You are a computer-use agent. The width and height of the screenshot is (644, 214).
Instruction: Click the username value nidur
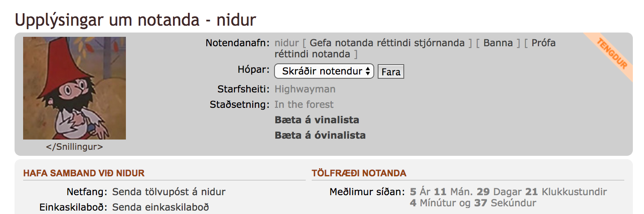click(x=286, y=43)
